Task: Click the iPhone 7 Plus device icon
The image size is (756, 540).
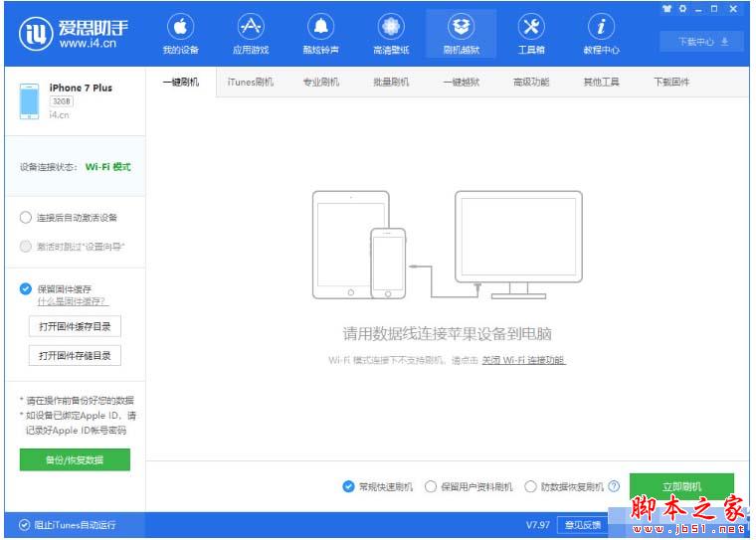Action: point(30,100)
